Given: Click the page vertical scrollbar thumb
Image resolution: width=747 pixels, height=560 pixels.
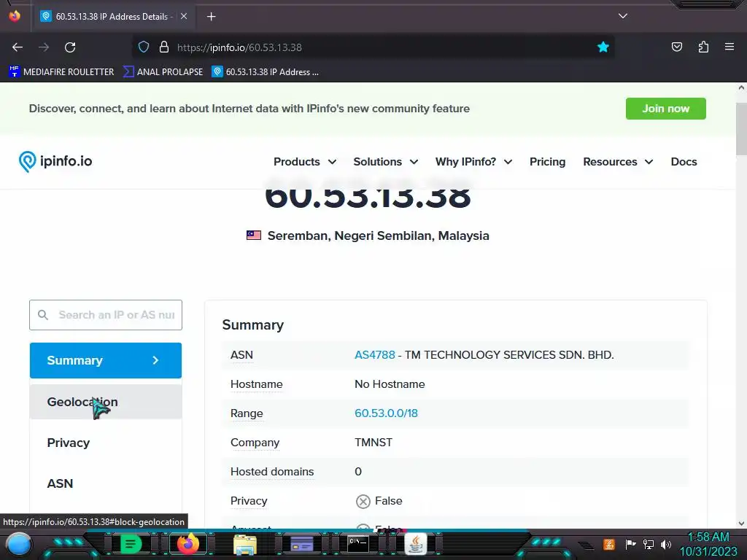Looking at the screenshot, I should pyautogui.click(x=741, y=128).
